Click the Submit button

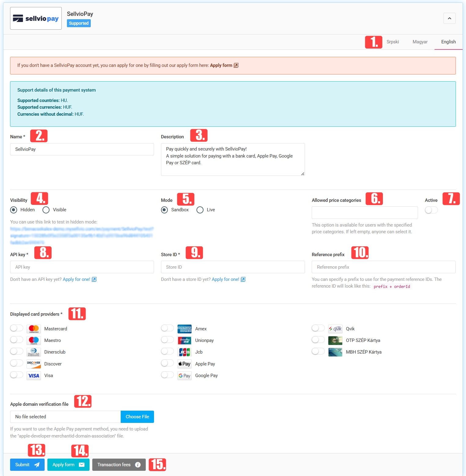(x=27, y=465)
